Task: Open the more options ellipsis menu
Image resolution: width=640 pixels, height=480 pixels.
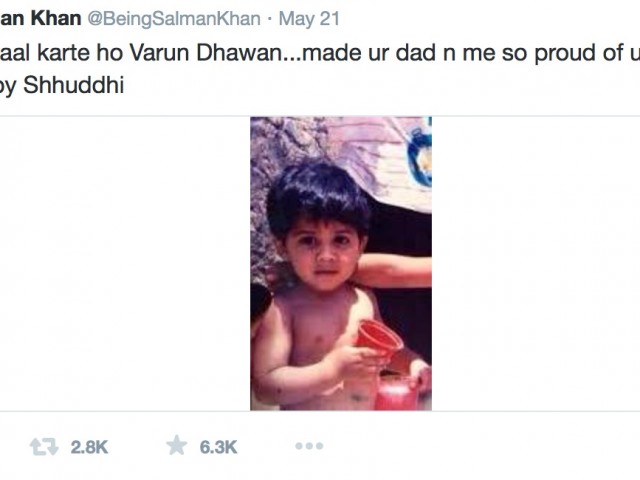Action: (x=309, y=446)
